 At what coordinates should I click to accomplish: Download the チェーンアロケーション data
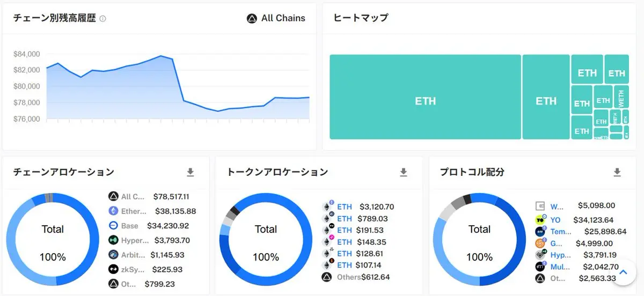[190, 172]
